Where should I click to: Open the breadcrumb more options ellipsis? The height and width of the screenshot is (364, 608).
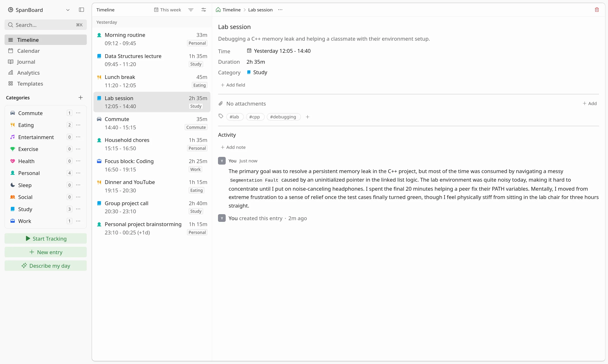pyautogui.click(x=280, y=10)
